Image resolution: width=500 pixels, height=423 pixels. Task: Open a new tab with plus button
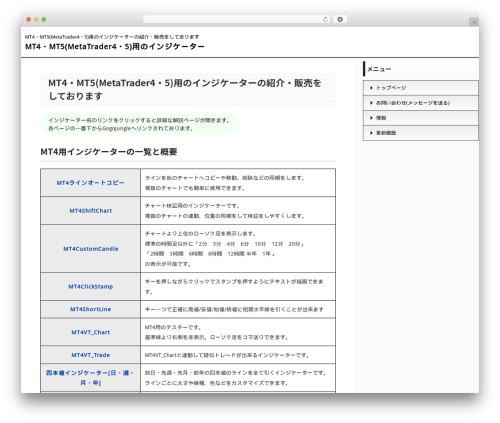coord(474,22)
